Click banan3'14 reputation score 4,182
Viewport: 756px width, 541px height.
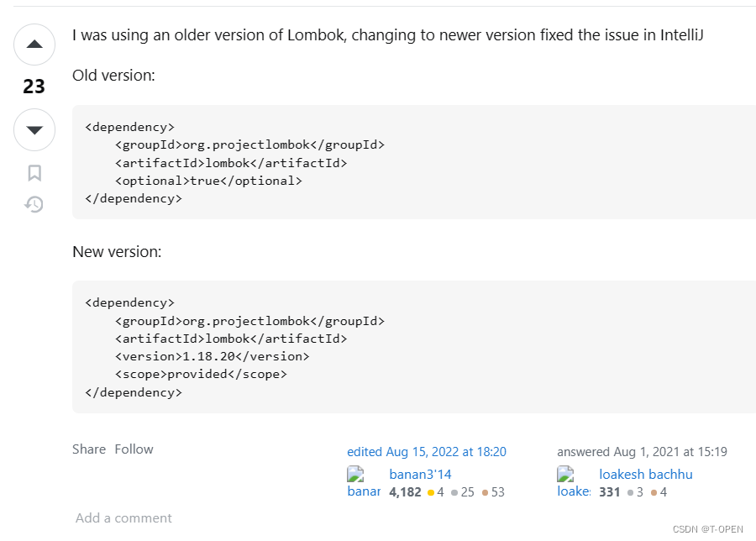click(x=405, y=492)
